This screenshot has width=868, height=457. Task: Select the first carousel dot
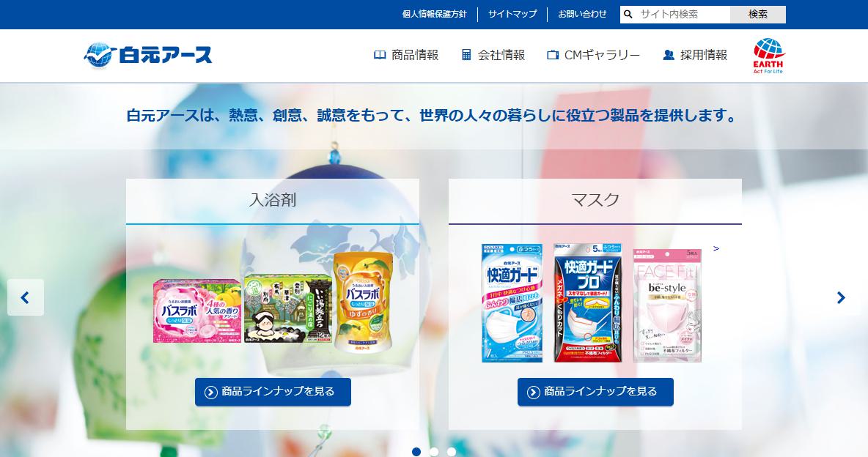(416, 452)
